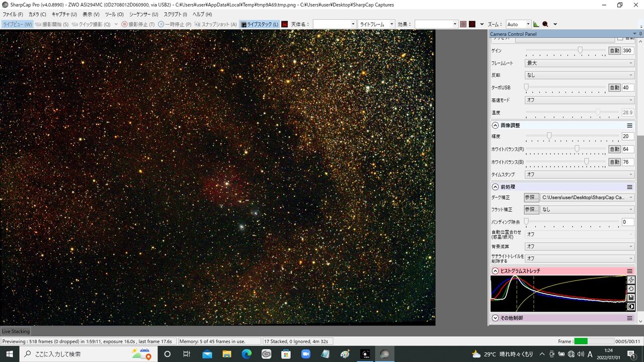Toggle 自動 for ホワイトバランス(B)
Screen dimensions: 644x362
614,162
